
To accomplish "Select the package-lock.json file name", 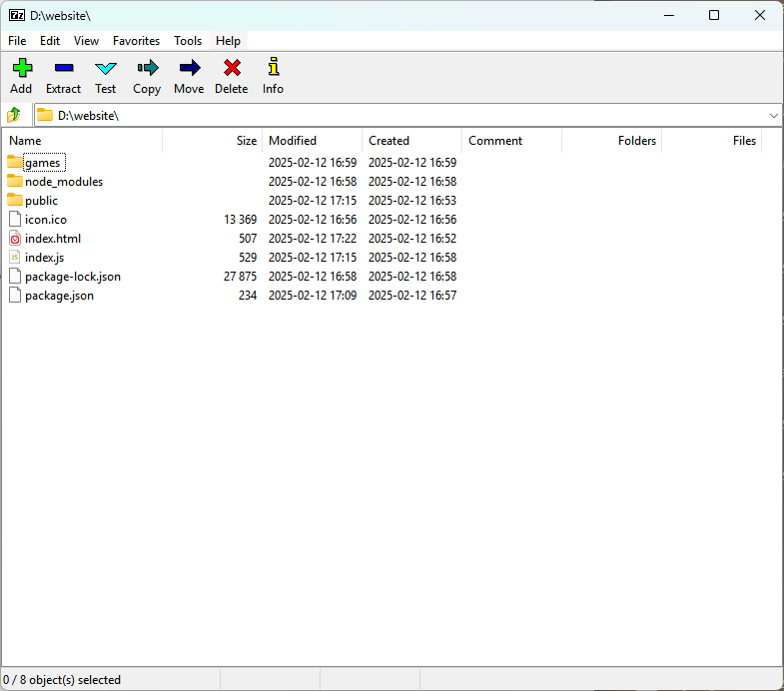I will 73,277.
